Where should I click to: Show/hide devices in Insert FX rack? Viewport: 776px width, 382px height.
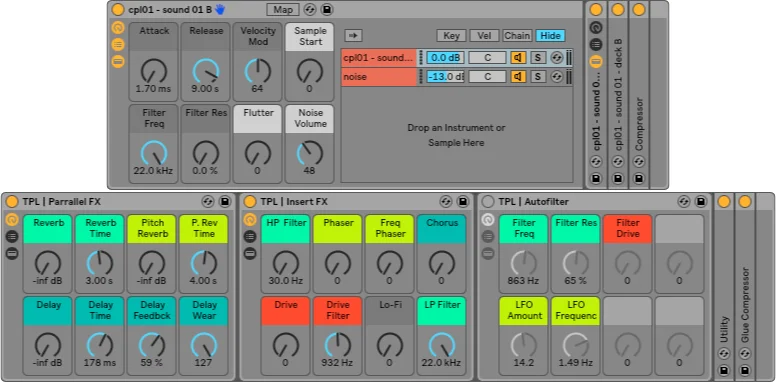point(250,253)
